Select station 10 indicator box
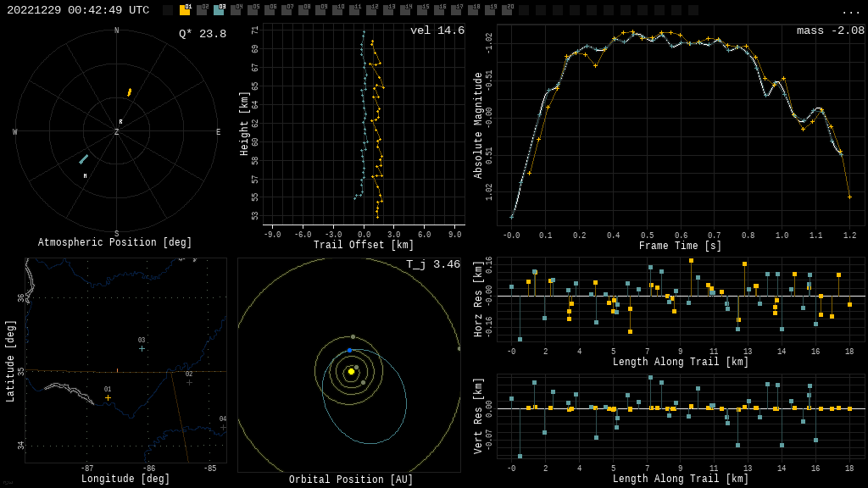Image resolution: width=868 pixels, height=488 pixels. (x=337, y=10)
